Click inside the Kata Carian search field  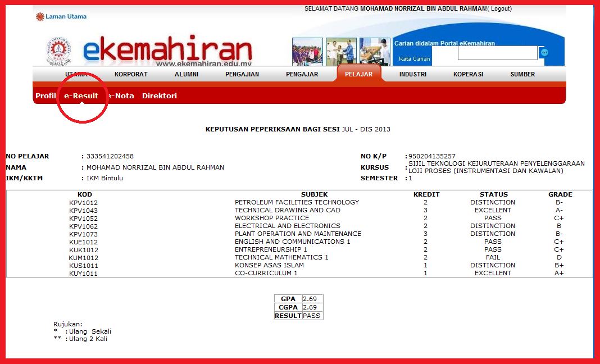click(498, 53)
